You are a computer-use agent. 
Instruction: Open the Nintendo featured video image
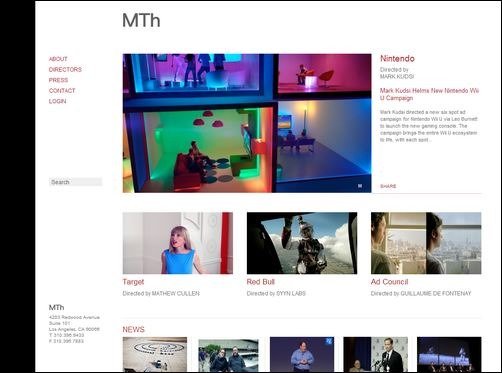pyautogui.click(x=247, y=123)
